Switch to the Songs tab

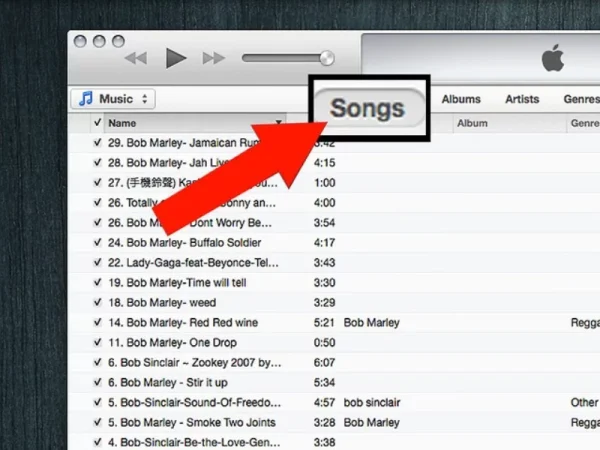[368, 108]
